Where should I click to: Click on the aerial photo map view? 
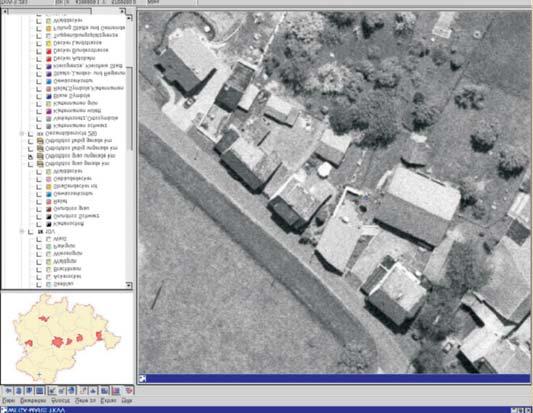335,192
